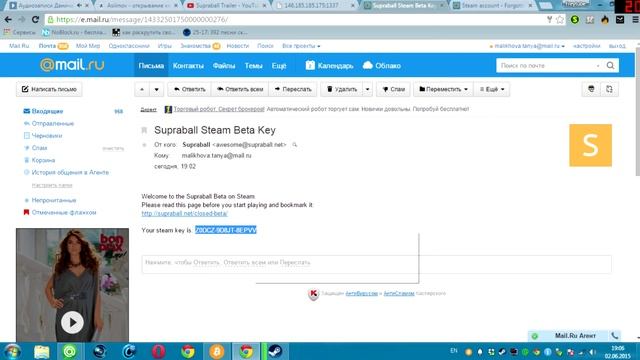Open the Черновики folder
This screenshot has width=640, height=360.
click(47, 136)
